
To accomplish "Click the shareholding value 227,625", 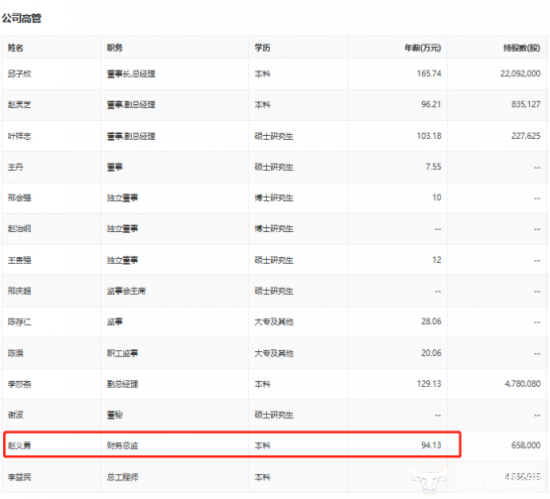I will [x=526, y=136].
